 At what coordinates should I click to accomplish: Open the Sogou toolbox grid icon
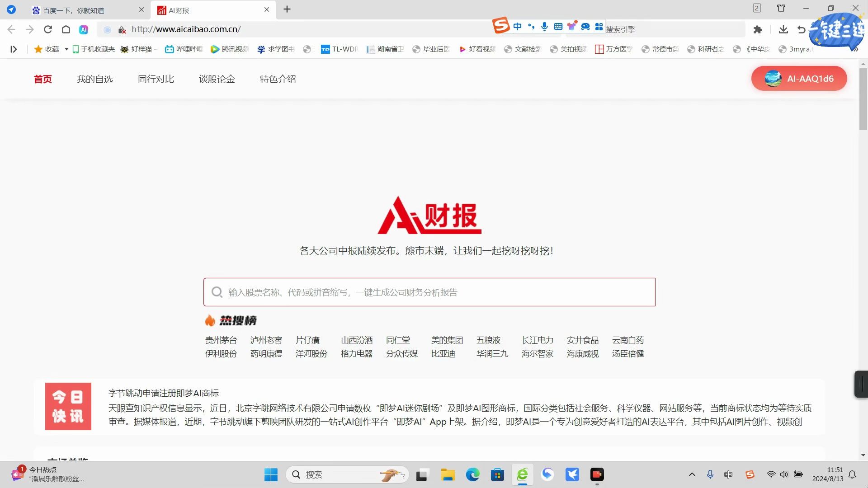pyautogui.click(x=599, y=27)
